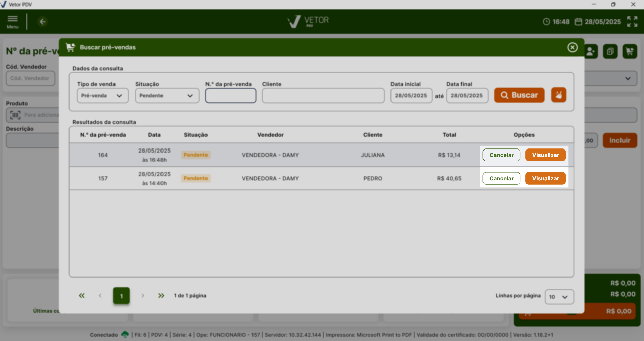Visualizar pré-venda 157 for PEDRO
This screenshot has height=341, width=644.
tap(545, 178)
